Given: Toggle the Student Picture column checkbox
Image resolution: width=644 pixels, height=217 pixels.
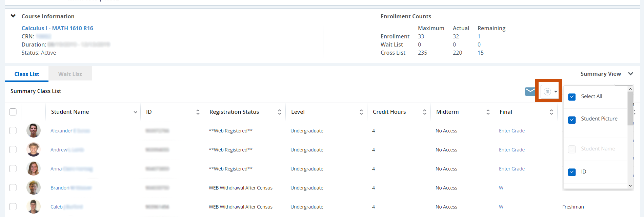Looking at the screenshot, I should click(572, 120).
